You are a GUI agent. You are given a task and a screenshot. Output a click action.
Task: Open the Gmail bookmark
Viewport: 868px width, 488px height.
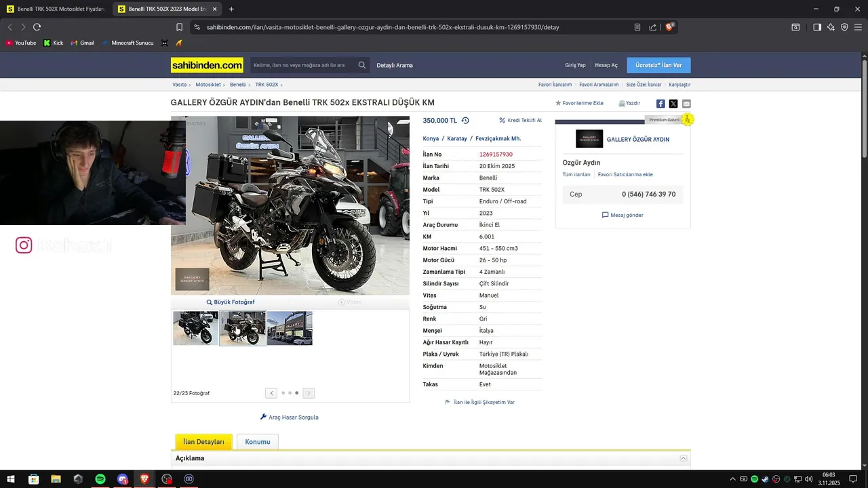(83, 43)
